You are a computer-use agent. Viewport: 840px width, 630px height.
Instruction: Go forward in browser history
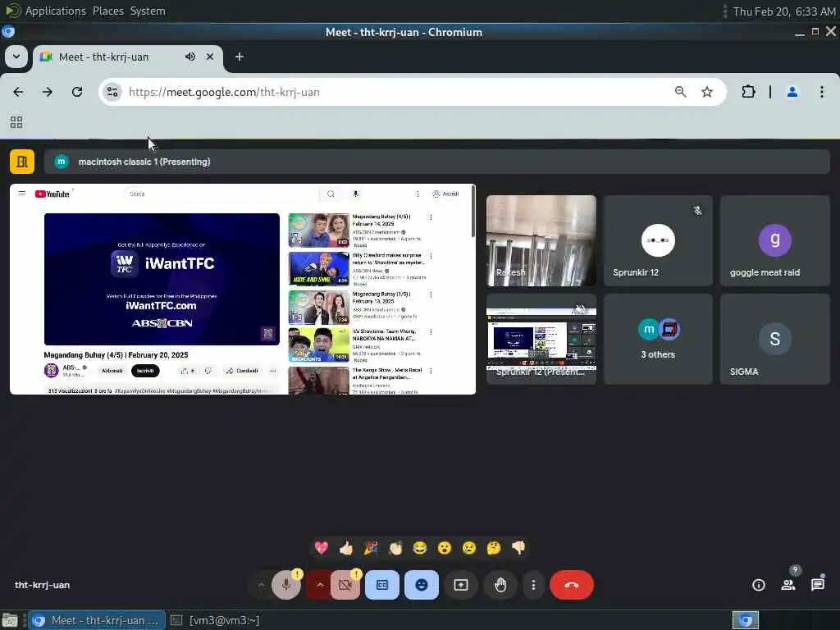pyautogui.click(x=47, y=92)
